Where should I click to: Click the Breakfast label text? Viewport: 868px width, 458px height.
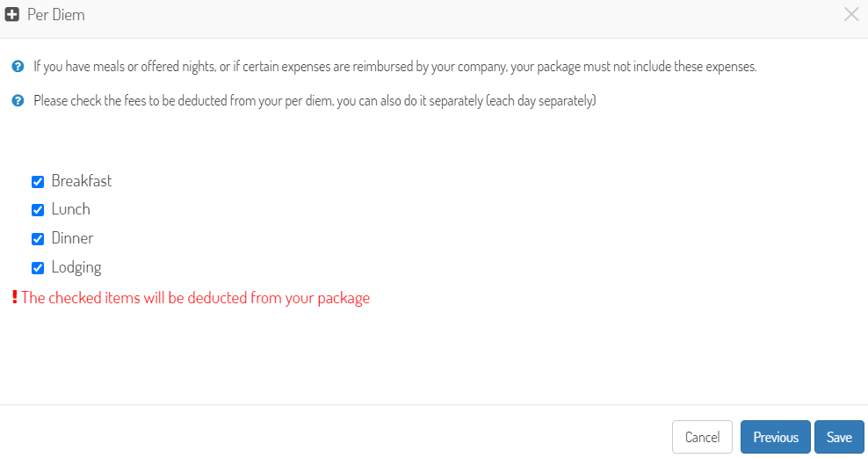tap(82, 181)
